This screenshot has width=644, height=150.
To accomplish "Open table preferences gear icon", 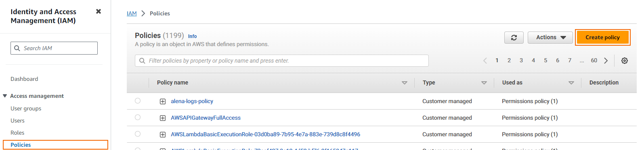I will pyautogui.click(x=625, y=61).
